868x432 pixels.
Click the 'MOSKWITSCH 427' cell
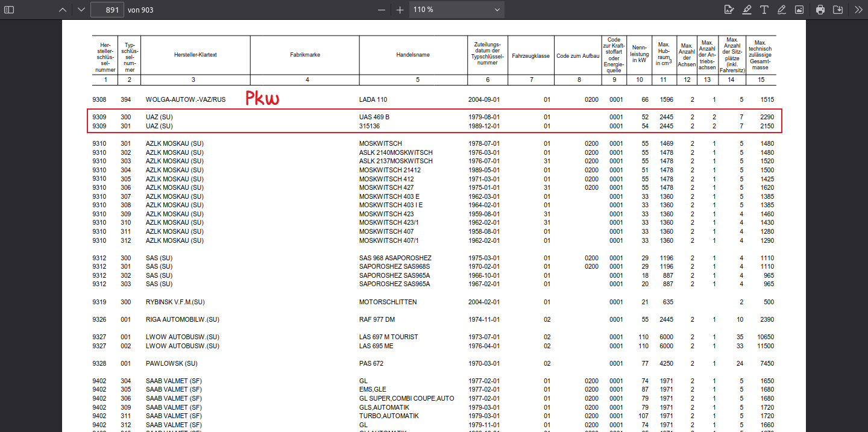[386, 187]
